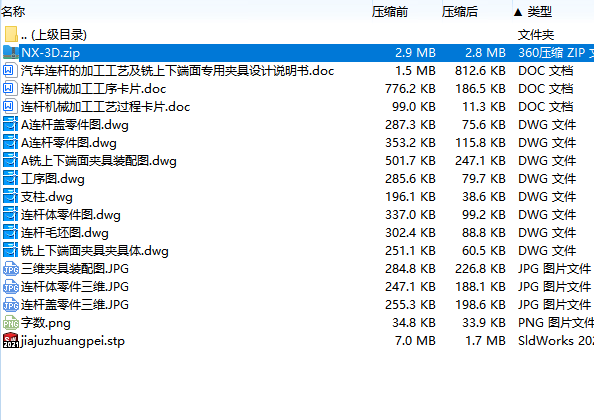Click the 文件夹 type cell

tap(536, 35)
